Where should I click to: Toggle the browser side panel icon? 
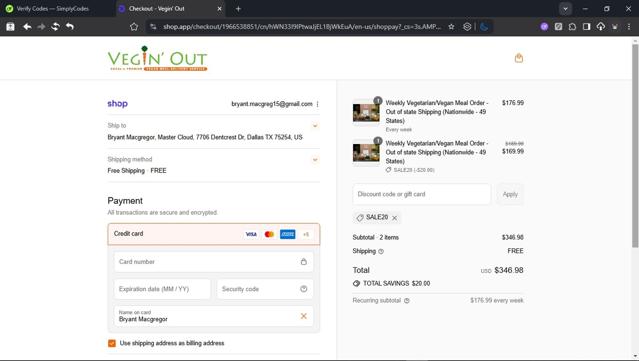(586, 26)
